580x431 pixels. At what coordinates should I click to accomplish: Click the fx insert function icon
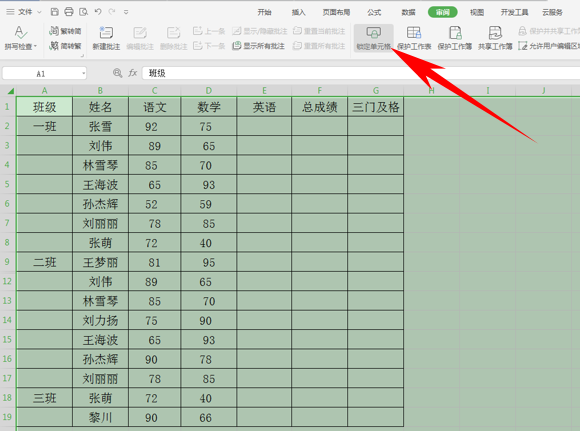132,73
